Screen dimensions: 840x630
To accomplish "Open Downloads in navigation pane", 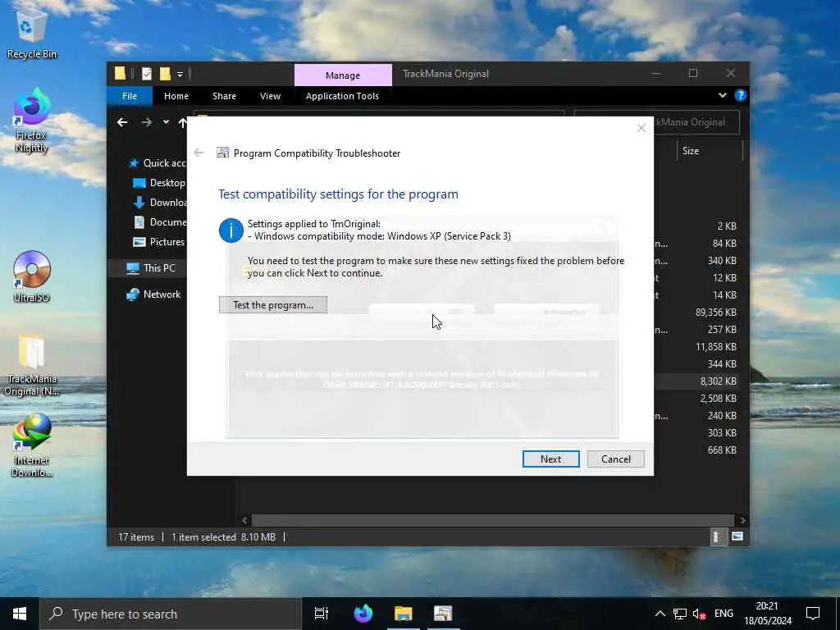I will click(160, 203).
